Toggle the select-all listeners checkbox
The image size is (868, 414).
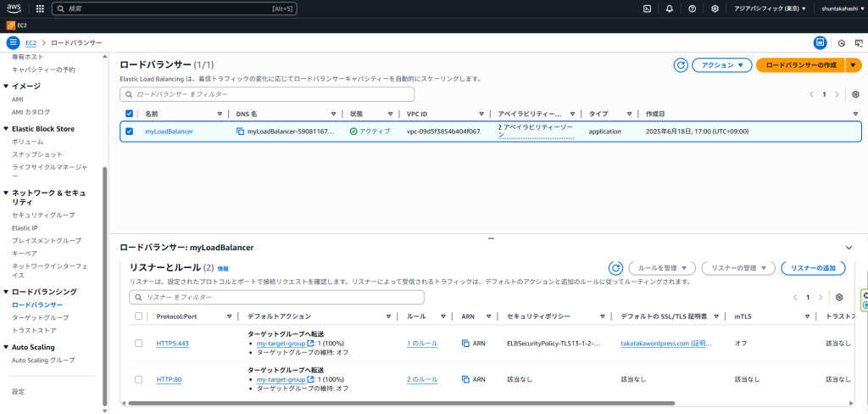tap(138, 316)
